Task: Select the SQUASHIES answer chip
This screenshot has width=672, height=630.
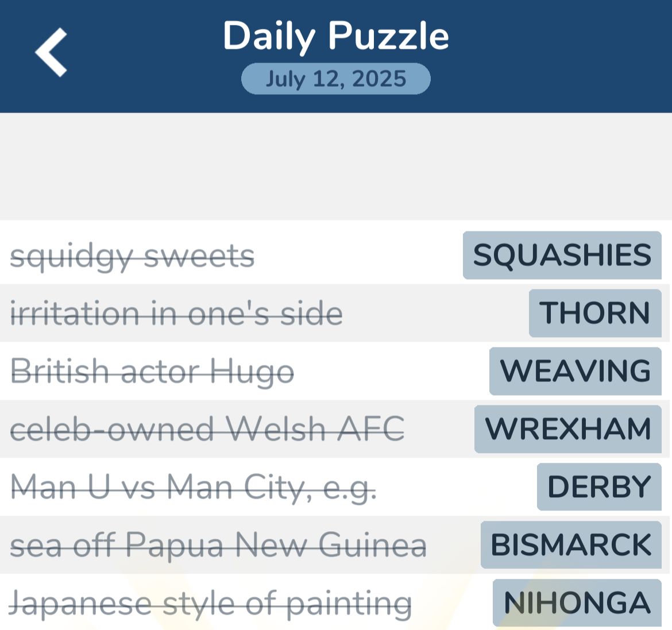Action: pos(562,255)
